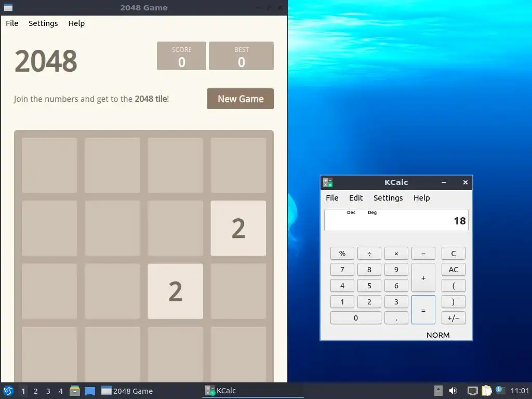Image resolution: width=532 pixels, height=399 pixels.
Task: Click the +/- sign button in KCalc
Action: click(453, 318)
